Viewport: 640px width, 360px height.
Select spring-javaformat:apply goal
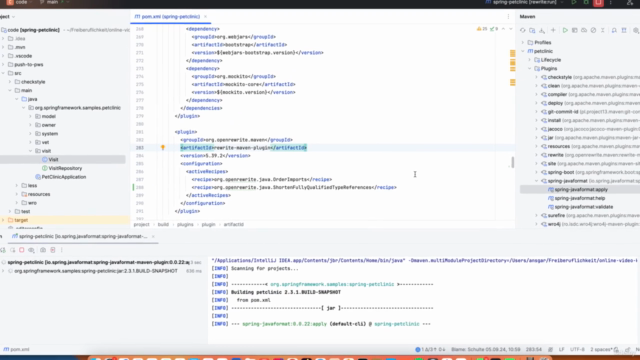(580, 189)
